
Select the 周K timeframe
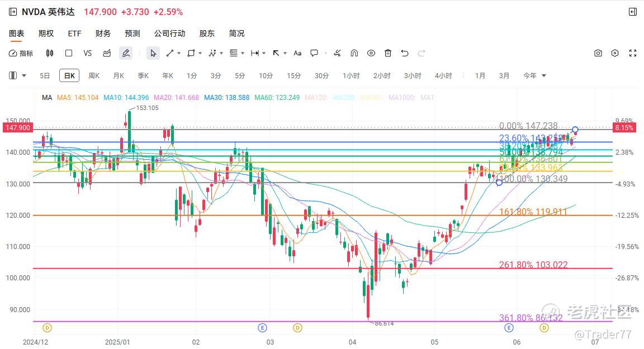[94, 75]
